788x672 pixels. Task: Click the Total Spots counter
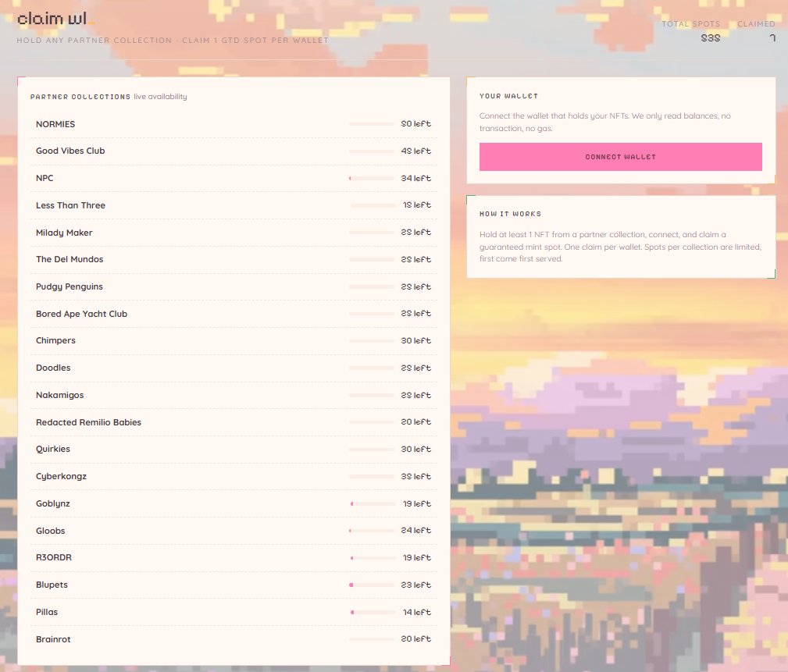click(691, 31)
